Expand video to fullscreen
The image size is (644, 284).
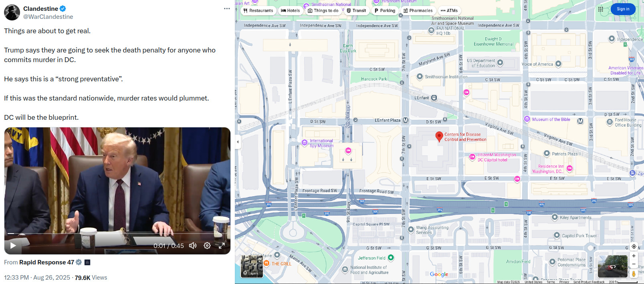click(x=222, y=246)
